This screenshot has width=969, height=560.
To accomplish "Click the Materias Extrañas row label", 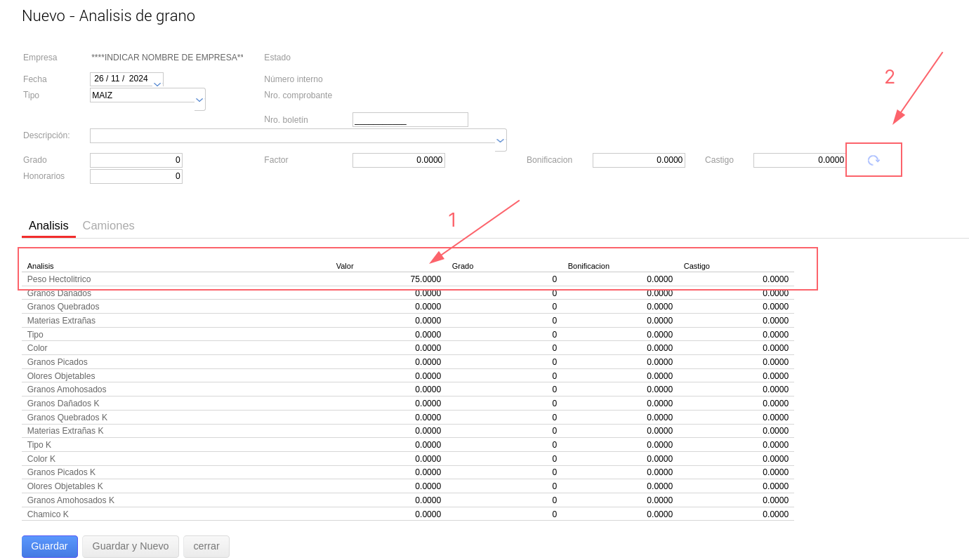I will pos(61,321).
